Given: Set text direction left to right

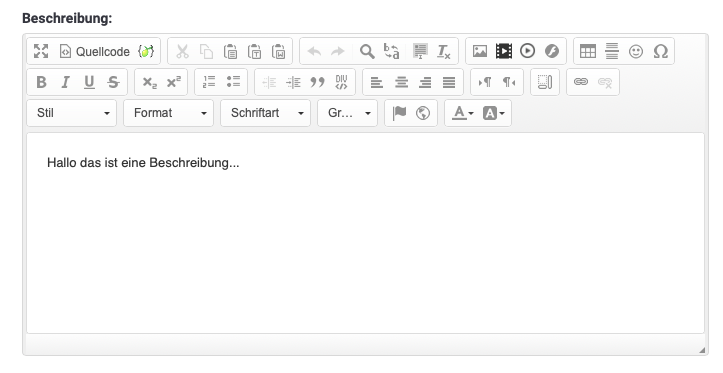Looking at the screenshot, I should [x=485, y=82].
